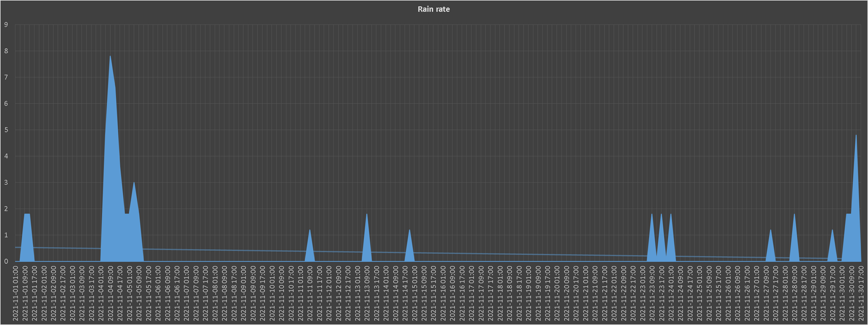Click x-axis label 2021-11-04 09:00
The image size is (868, 325).
[111, 293]
